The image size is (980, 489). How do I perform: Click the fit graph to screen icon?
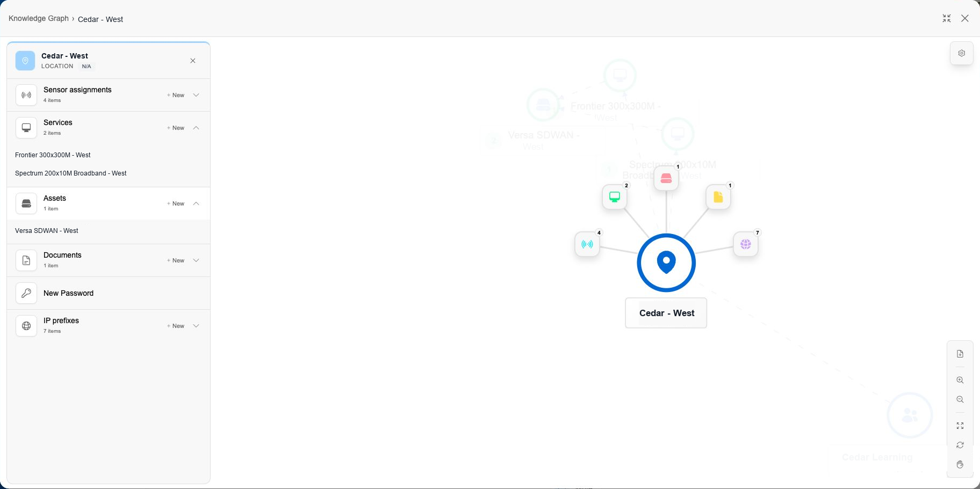(960, 426)
